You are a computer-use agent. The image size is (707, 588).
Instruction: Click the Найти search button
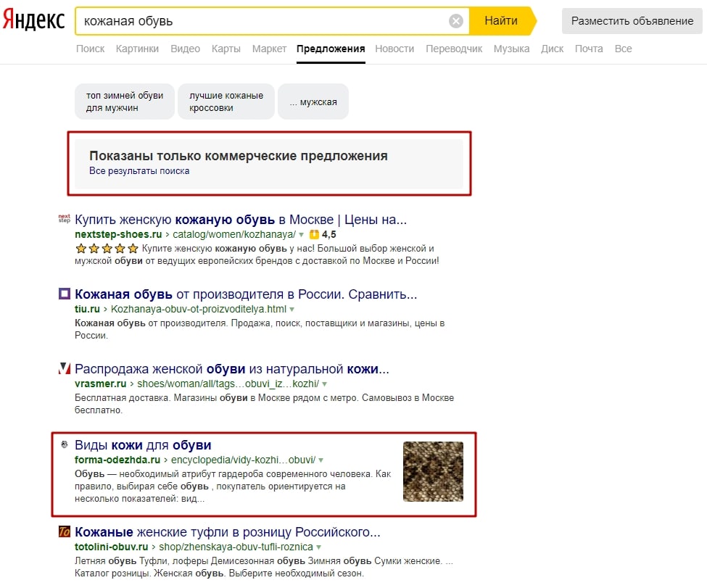click(x=501, y=21)
